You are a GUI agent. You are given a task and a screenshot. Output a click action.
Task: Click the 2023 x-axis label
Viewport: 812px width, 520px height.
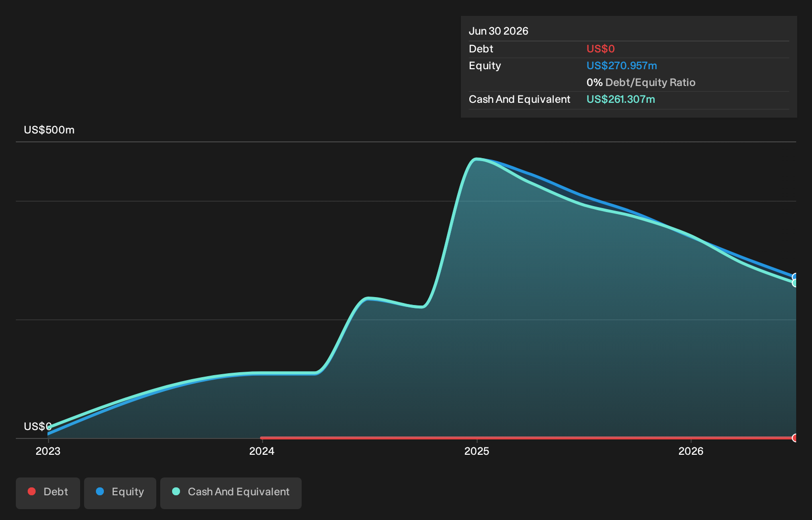48,451
